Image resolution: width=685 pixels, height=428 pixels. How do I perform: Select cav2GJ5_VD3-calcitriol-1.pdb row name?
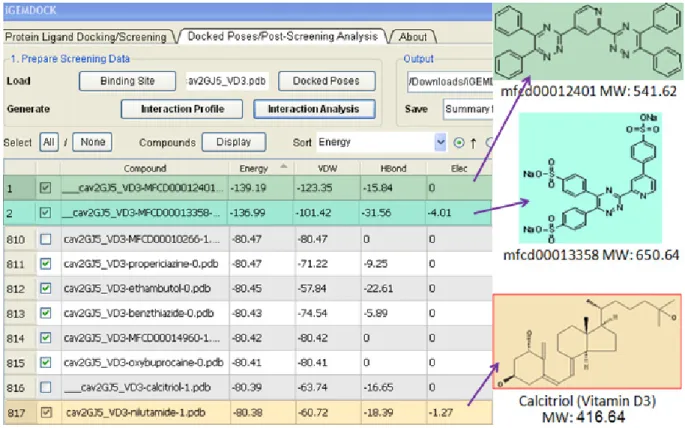144,387
